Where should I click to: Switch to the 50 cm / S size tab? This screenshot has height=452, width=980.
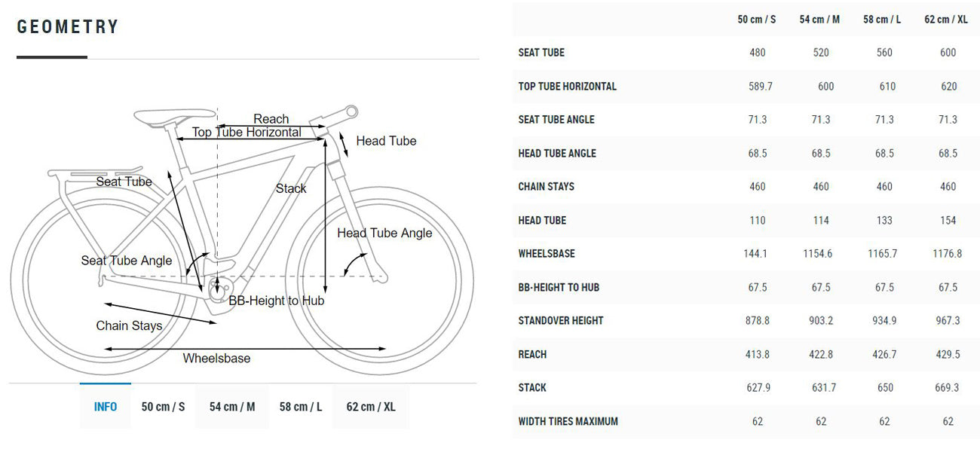click(x=163, y=407)
